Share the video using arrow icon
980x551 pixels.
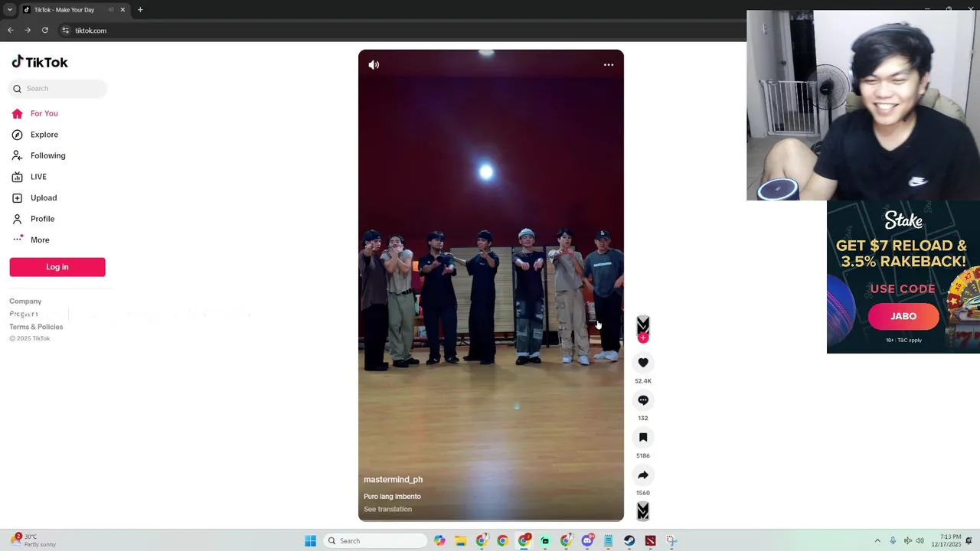tap(643, 475)
